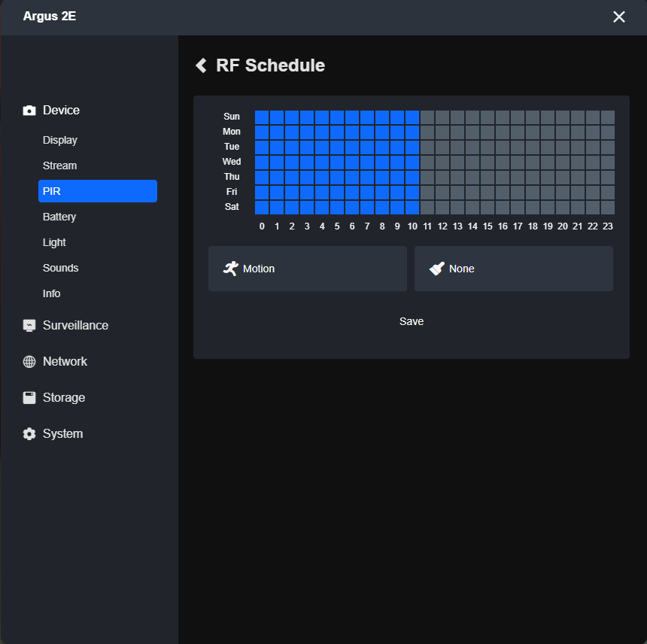The width and height of the screenshot is (647, 644).
Task: Click the monitor icon next to Surveillance
Action: coord(29,326)
